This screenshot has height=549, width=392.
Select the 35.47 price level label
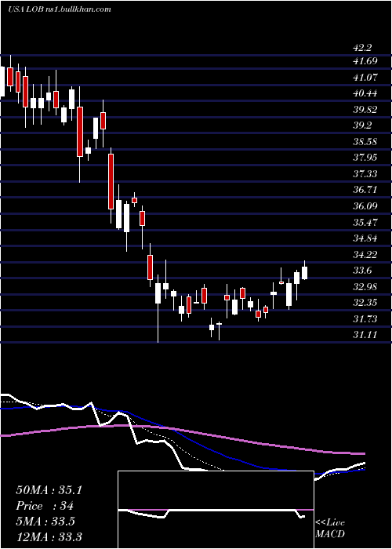365,222
